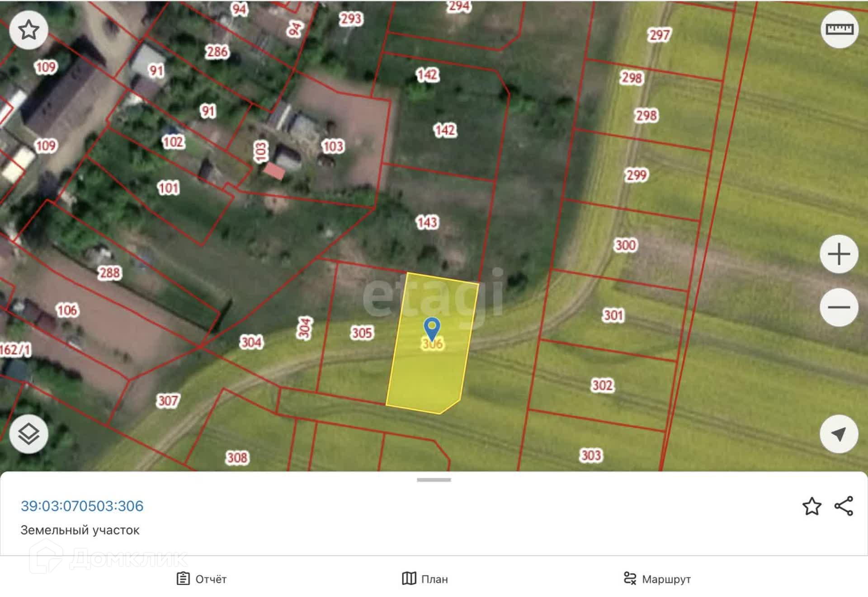The image size is (868, 597).
Task: Open cadastral number 39:03:070503:306 link
Action: click(82, 506)
